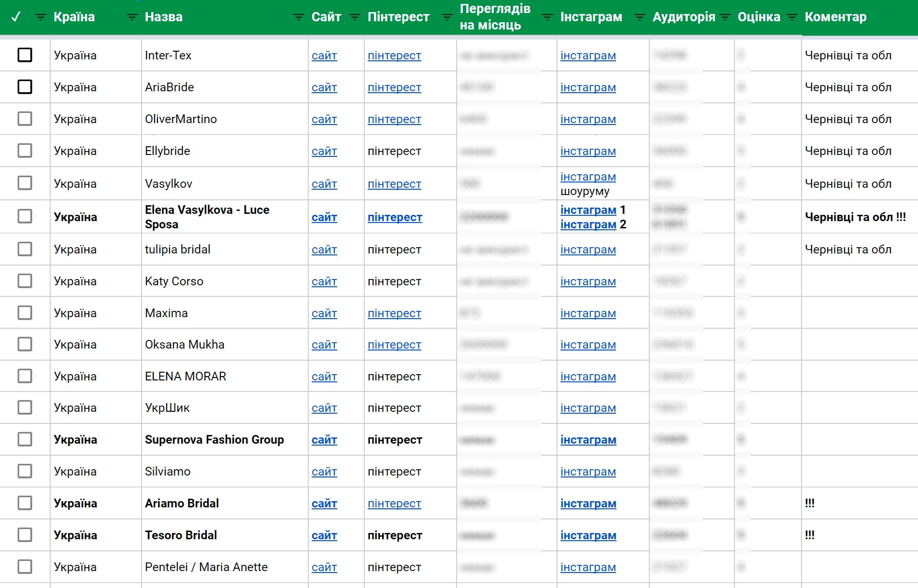Screen dimensions: 918x588
Task: Tick the checkbox for Tesoro Bridal row
Action: 25,535
